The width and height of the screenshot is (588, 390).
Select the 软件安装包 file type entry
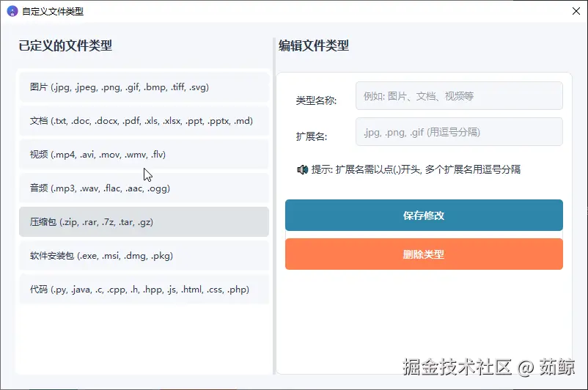[x=144, y=256]
